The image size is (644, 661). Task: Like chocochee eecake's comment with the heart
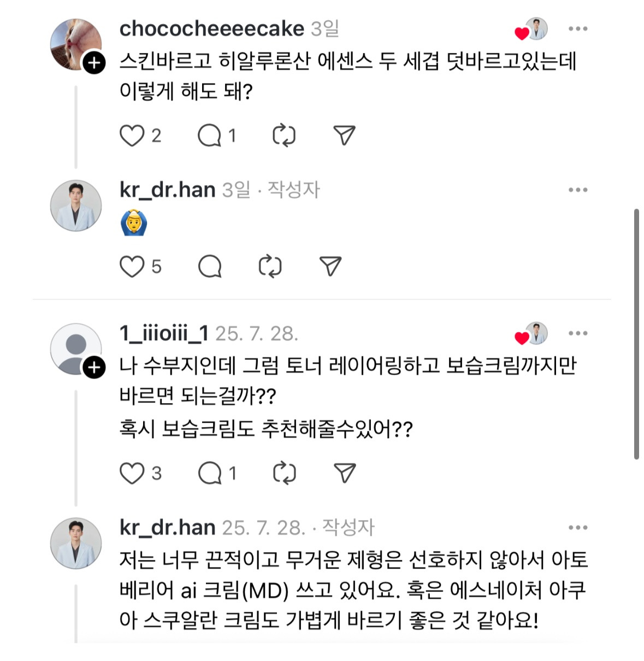(x=132, y=135)
